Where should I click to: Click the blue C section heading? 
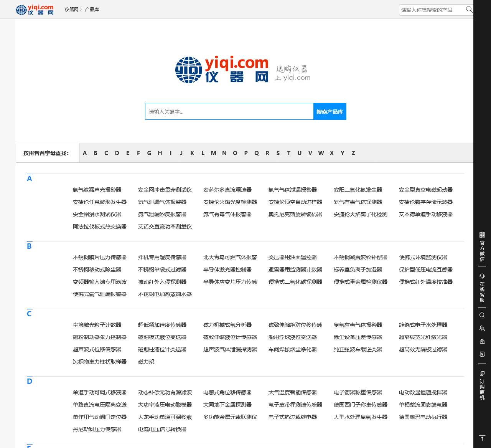pos(29,314)
